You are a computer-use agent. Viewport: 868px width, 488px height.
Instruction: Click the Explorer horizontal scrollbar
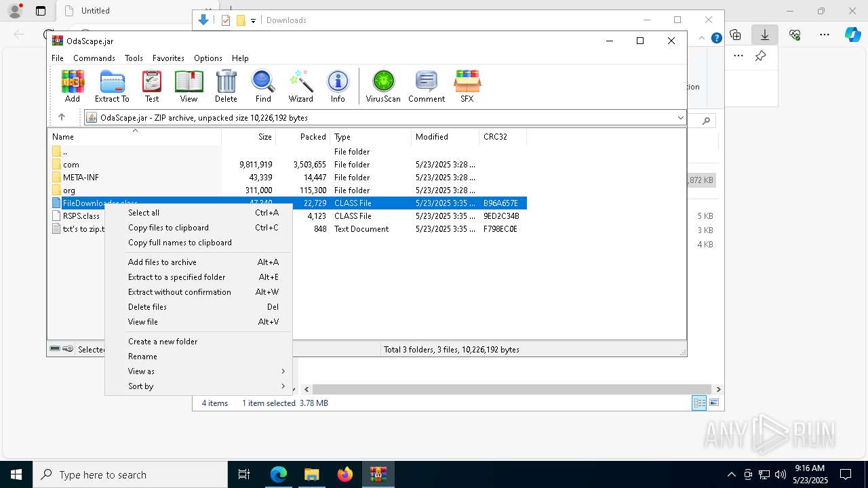click(512, 389)
